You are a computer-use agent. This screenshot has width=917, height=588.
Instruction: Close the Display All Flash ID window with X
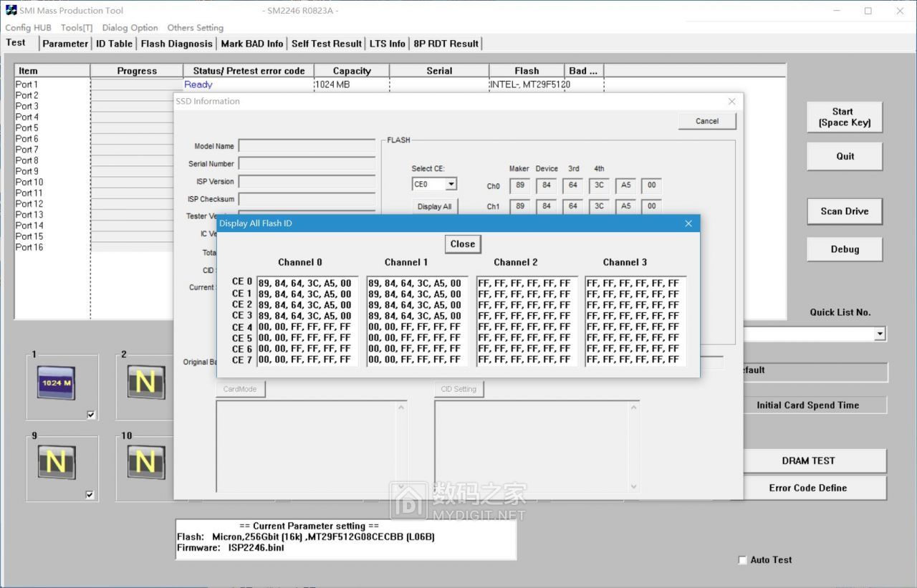tap(688, 223)
